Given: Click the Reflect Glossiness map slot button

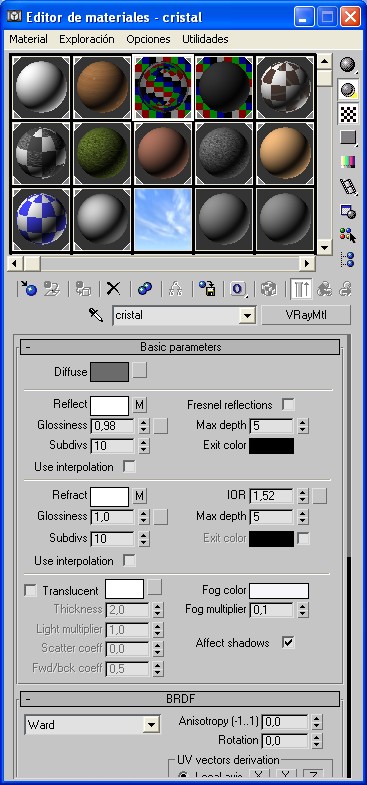Looking at the screenshot, I should pos(160,426).
